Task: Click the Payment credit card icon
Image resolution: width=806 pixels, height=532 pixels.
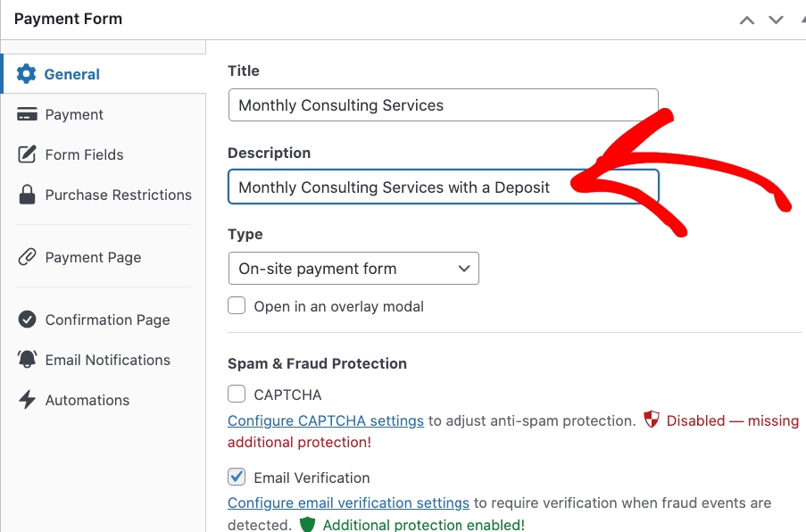Action: [x=28, y=114]
